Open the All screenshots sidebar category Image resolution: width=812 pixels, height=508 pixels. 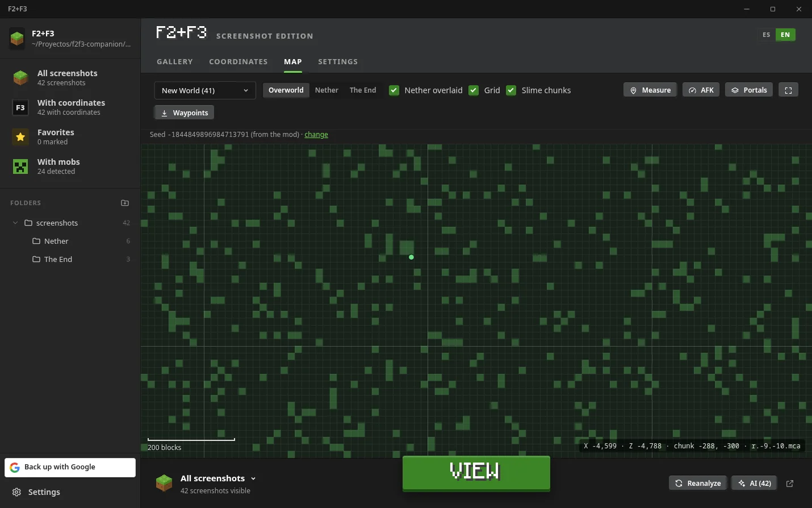70,78
